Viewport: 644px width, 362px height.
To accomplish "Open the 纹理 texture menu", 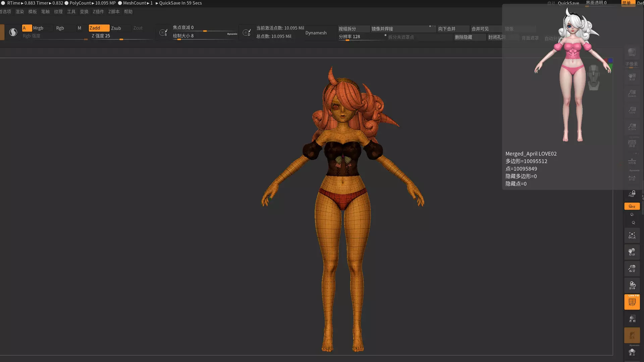I will pos(58,12).
